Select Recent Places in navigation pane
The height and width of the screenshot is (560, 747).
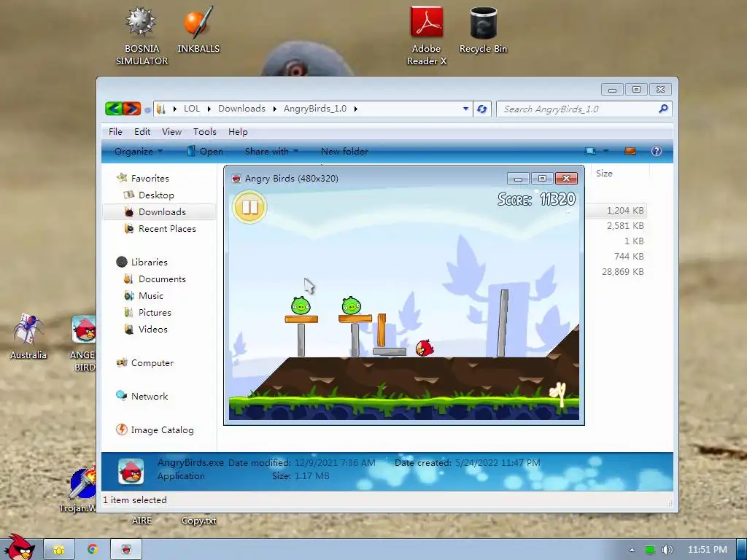[x=167, y=228]
